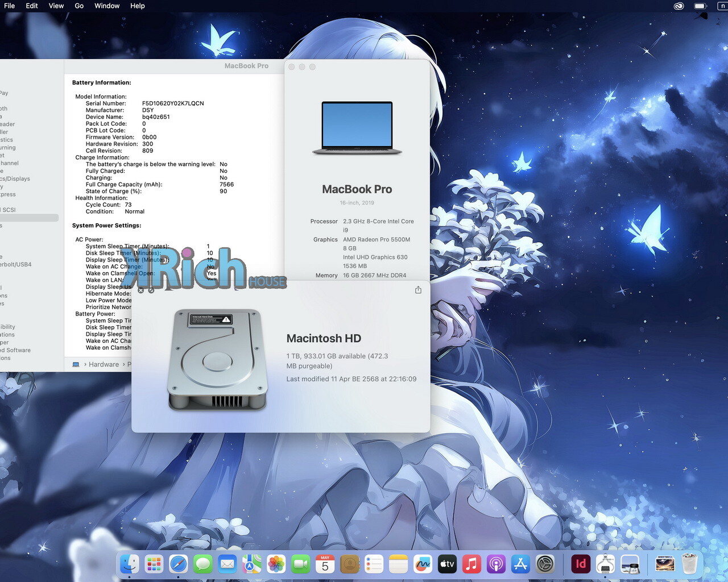
Task: Click the Battery Information heading
Action: tap(101, 83)
